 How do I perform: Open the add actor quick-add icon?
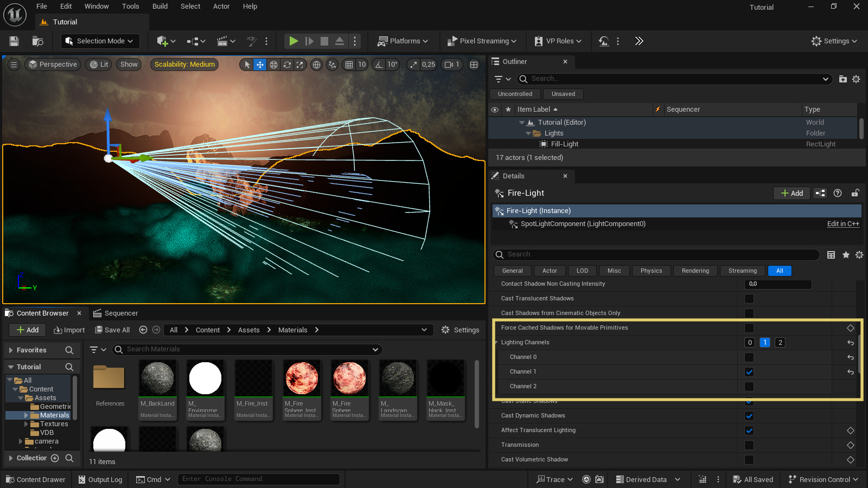[x=166, y=41]
